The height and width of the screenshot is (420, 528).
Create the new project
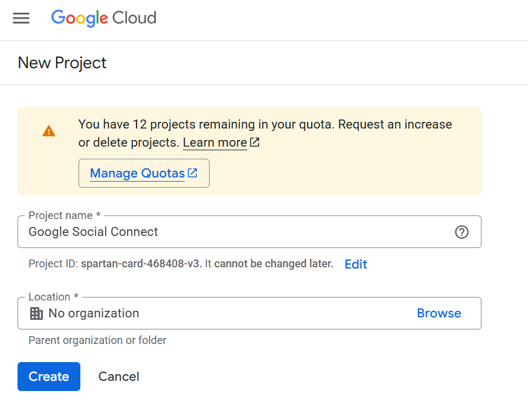click(x=49, y=377)
